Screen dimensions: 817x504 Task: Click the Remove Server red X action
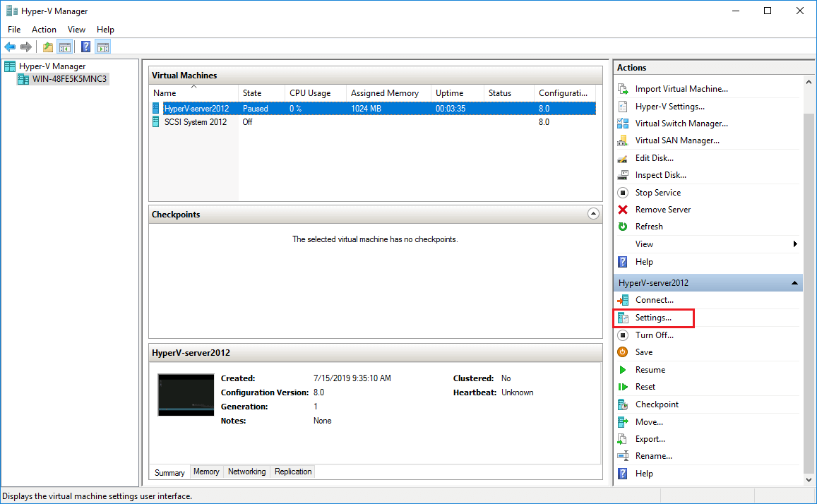point(662,210)
